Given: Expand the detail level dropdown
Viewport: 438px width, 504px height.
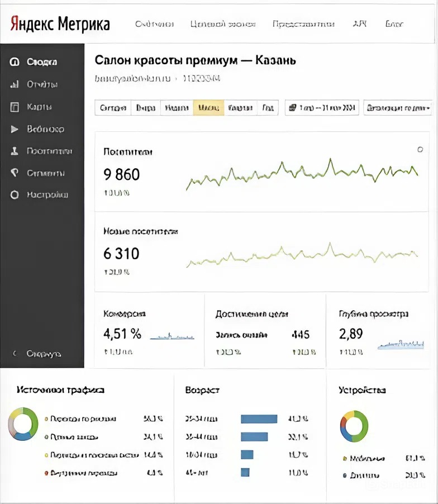Looking at the screenshot, I should (398, 108).
